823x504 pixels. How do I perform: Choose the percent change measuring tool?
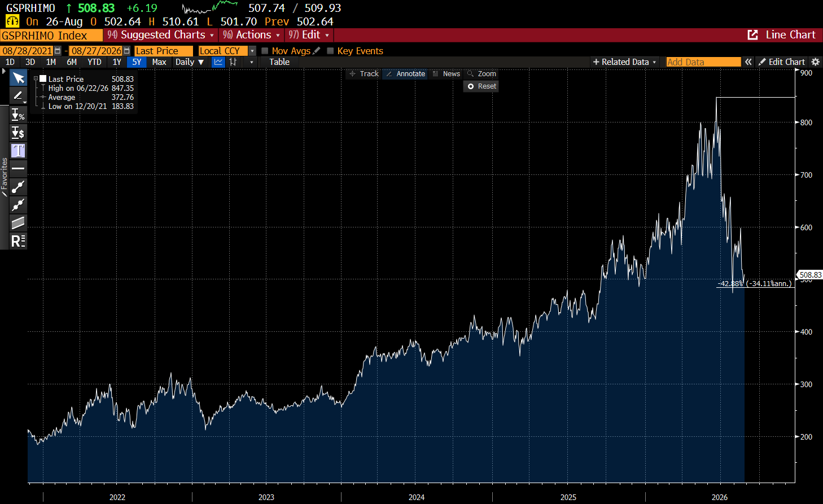[x=18, y=115]
